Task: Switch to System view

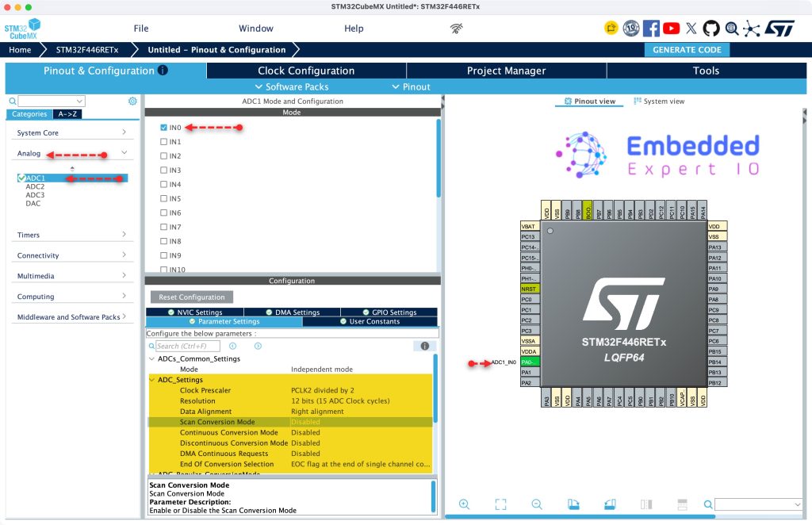Action: pos(659,101)
